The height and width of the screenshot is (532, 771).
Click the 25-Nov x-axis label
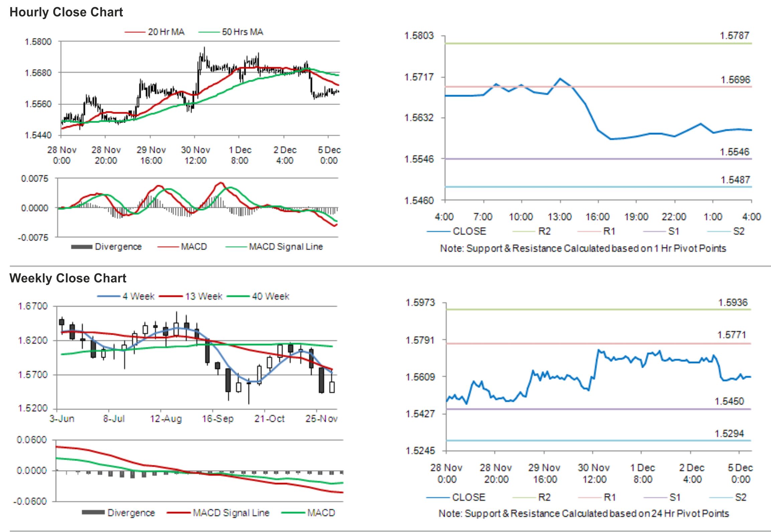click(321, 418)
